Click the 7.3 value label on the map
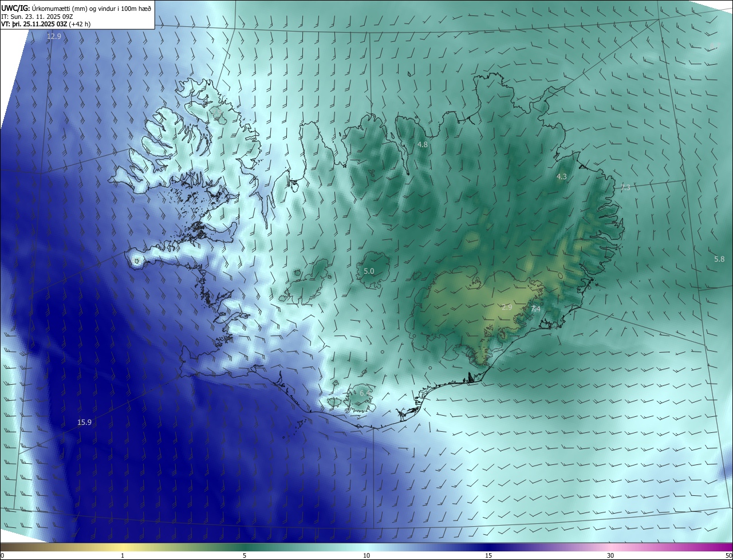 coord(625,187)
